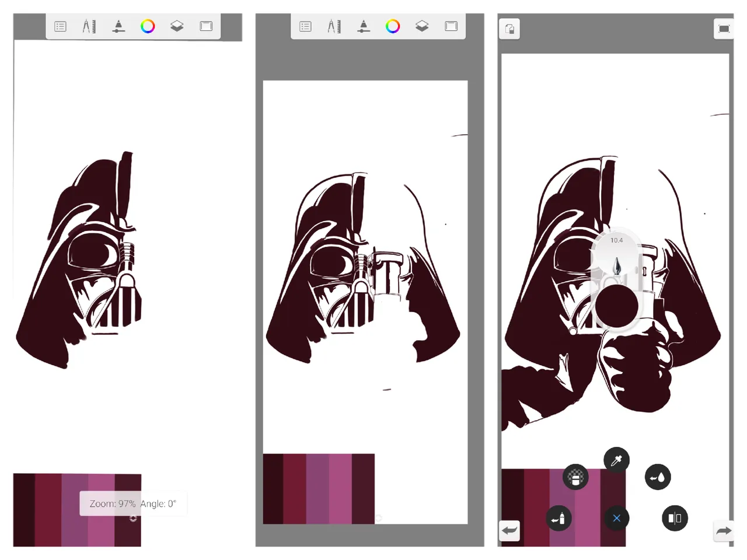Open drawing guides ruler icon in middle screenshot
This screenshot has width=747, height=560.
[x=334, y=26]
